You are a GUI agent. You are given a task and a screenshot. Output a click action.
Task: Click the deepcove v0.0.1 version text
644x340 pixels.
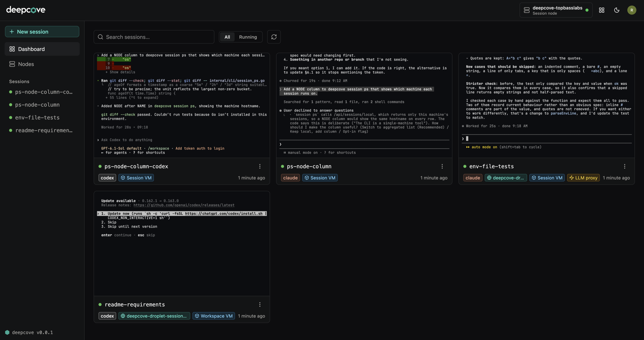coord(32,332)
